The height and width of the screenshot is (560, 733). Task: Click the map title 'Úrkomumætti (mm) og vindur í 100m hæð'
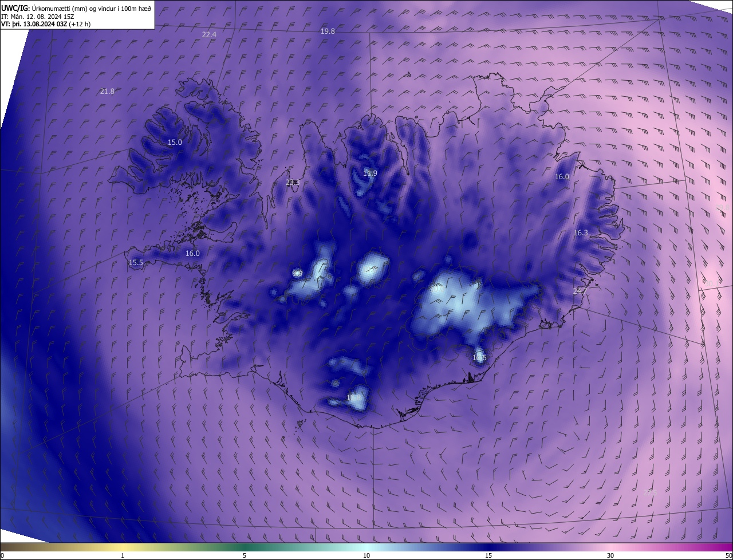coord(92,9)
